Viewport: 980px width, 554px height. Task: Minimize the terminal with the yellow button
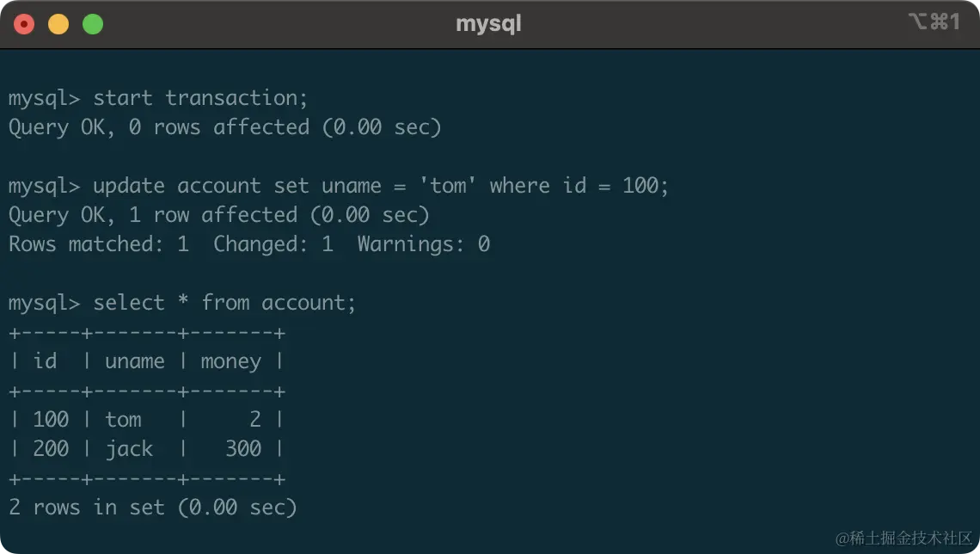click(58, 24)
